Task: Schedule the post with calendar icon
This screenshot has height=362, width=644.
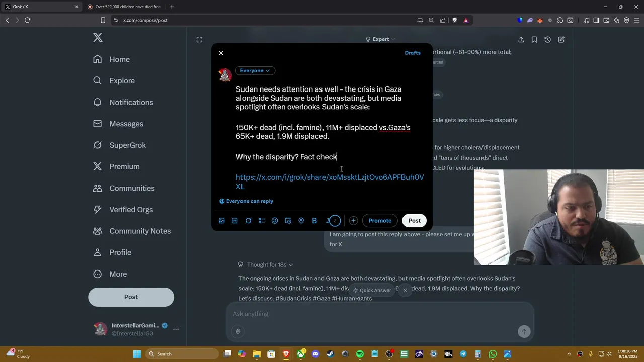Action: (288, 221)
